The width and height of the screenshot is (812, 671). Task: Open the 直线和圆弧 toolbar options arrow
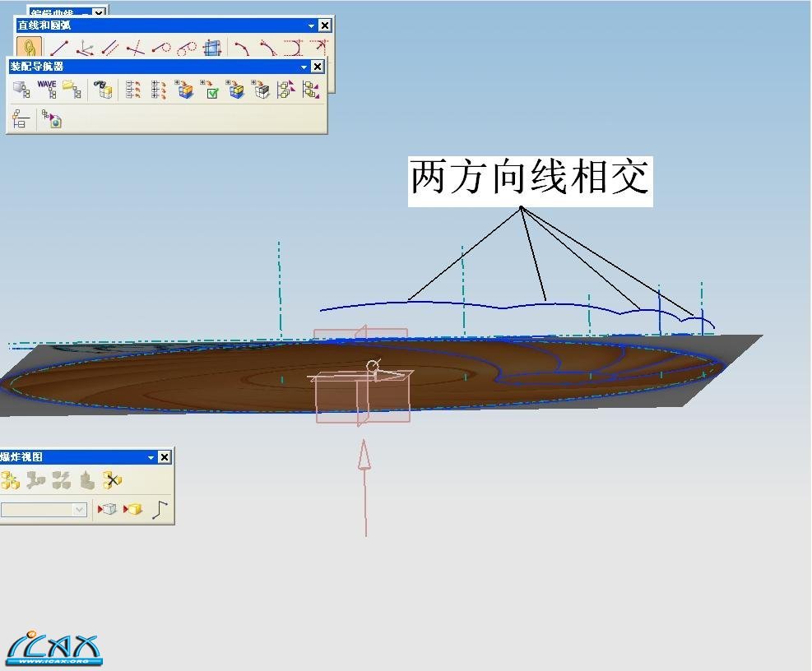311,25
